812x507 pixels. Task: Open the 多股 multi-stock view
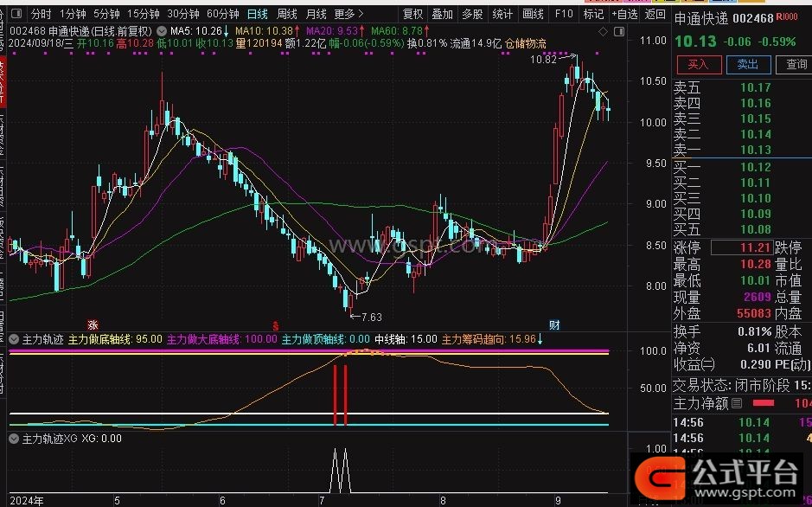point(472,14)
